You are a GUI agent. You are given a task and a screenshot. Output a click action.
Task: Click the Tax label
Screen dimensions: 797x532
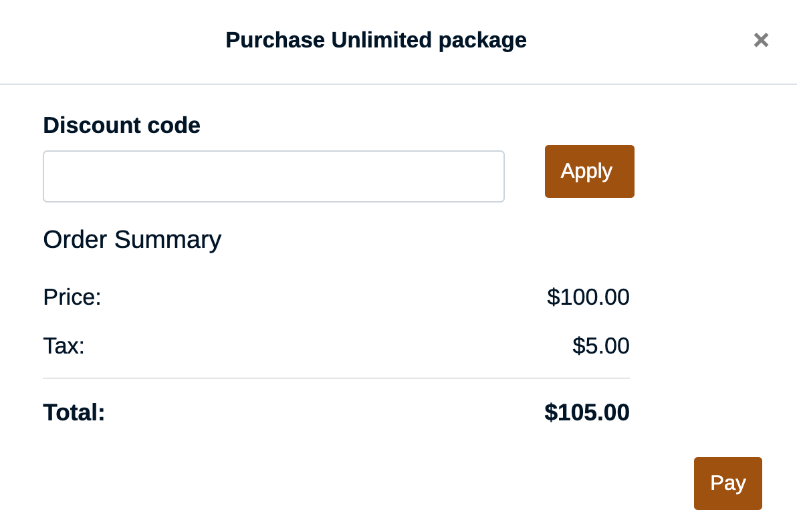pyautogui.click(x=63, y=346)
